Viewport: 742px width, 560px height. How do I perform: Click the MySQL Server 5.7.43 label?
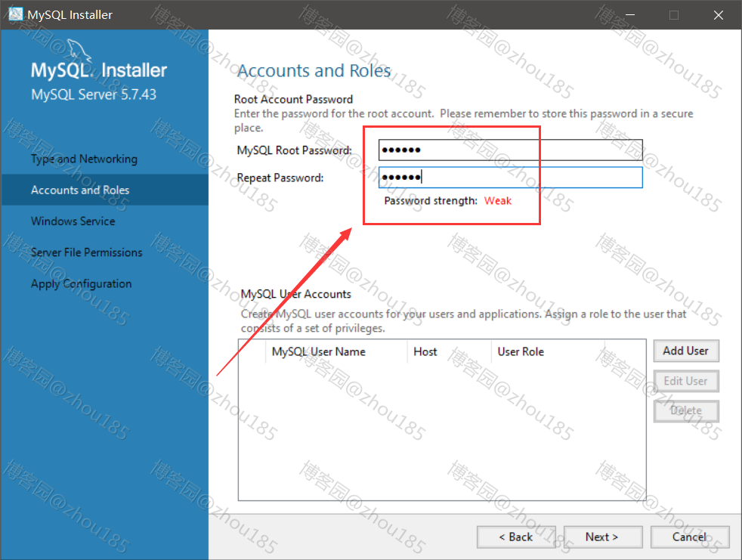tap(94, 94)
